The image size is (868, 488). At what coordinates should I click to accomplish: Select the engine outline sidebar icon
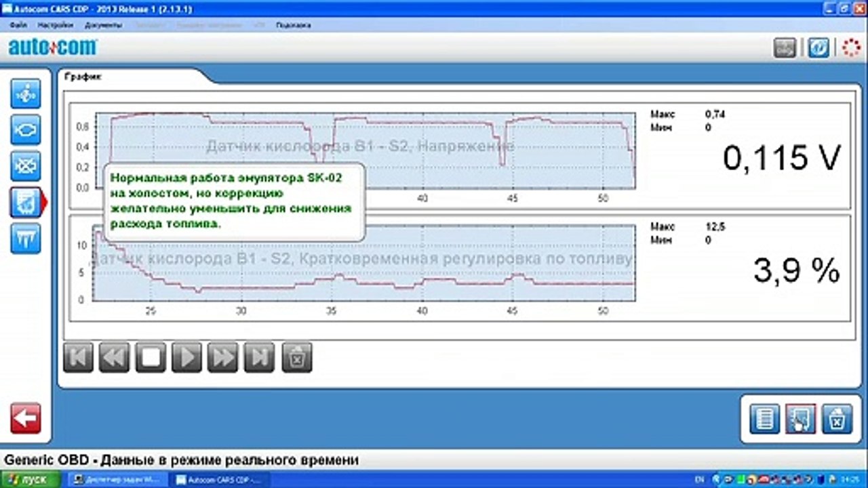(26, 130)
